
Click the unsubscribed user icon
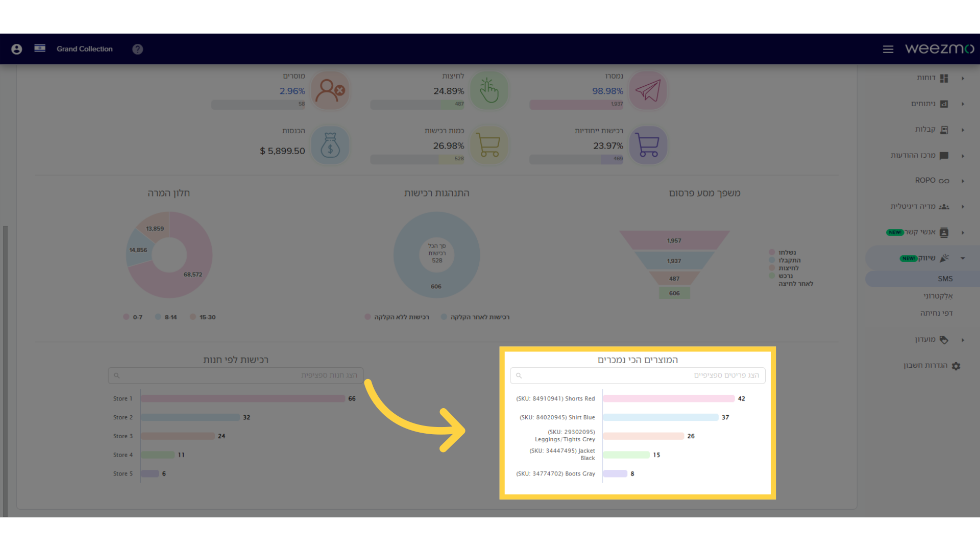pos(330,91)
